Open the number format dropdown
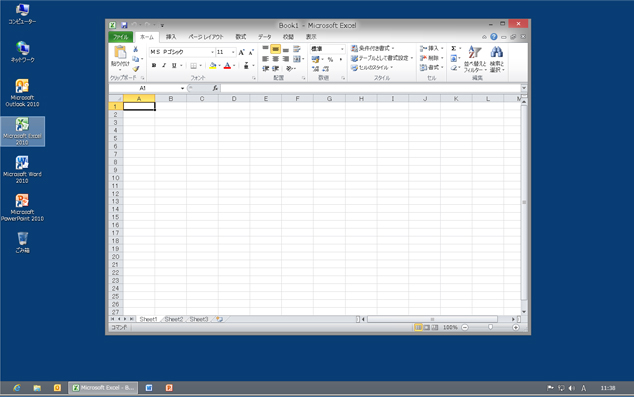 pyautogui.click(x=342, y=49)
